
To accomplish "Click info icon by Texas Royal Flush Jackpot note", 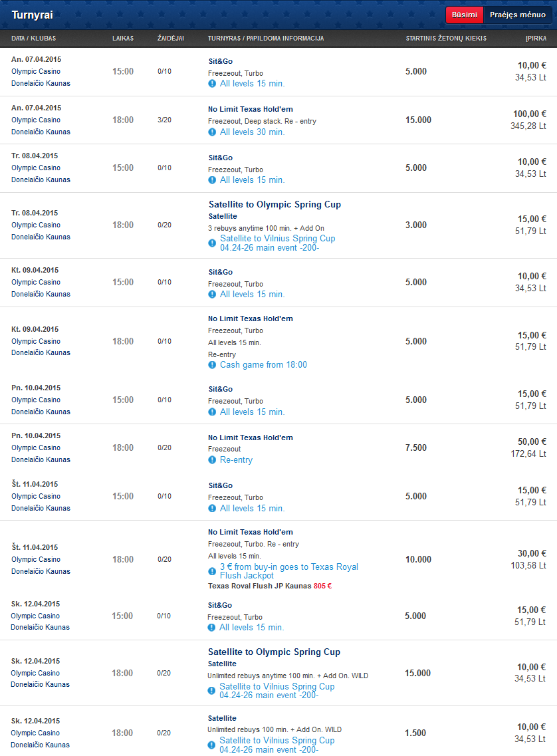I will [212, 571].
